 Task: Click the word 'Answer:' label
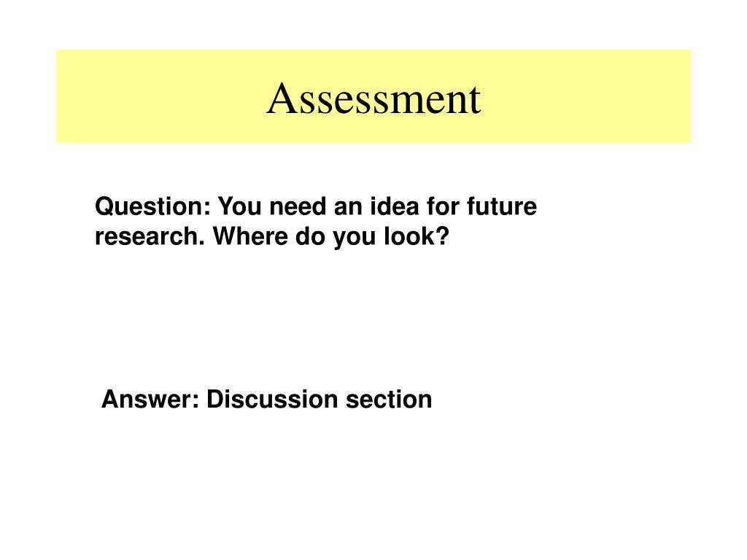click(x=150, y=399)
